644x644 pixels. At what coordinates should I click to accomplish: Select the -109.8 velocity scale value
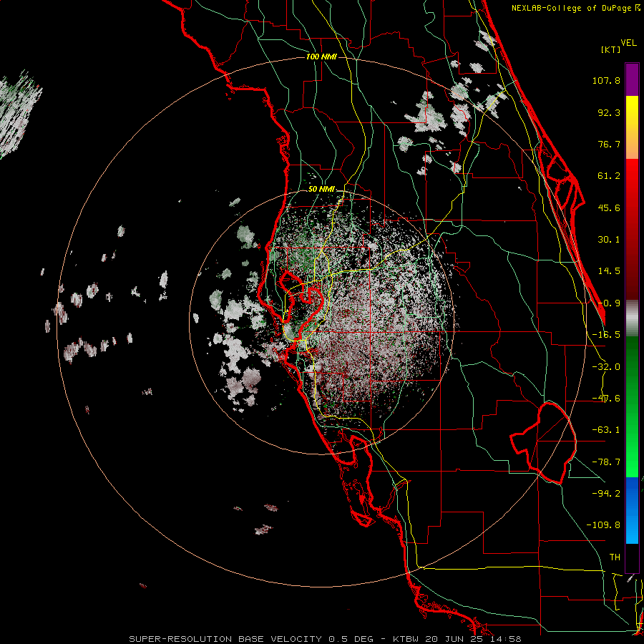[x=603, y=525]
